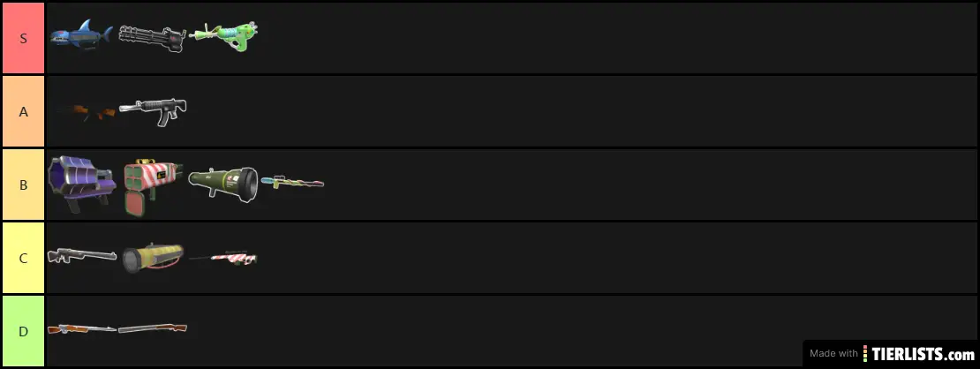
Task: Select the gray rifle in C tier
Action: (x=81, y=255)
